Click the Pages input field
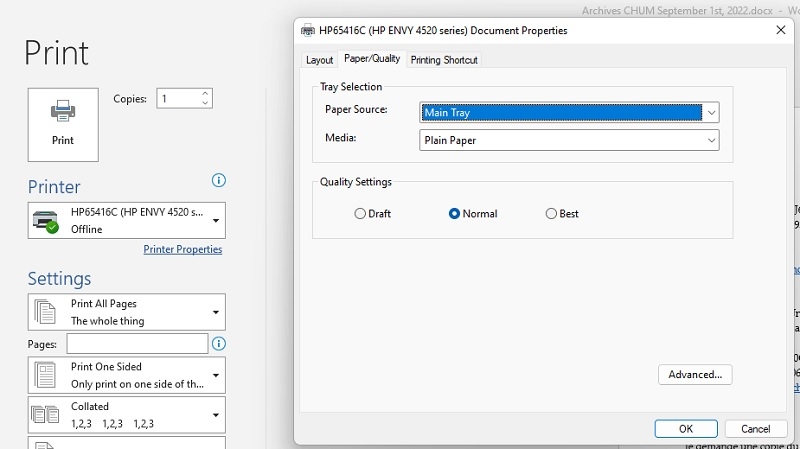 pyautogui.click(x=137, y=344)
